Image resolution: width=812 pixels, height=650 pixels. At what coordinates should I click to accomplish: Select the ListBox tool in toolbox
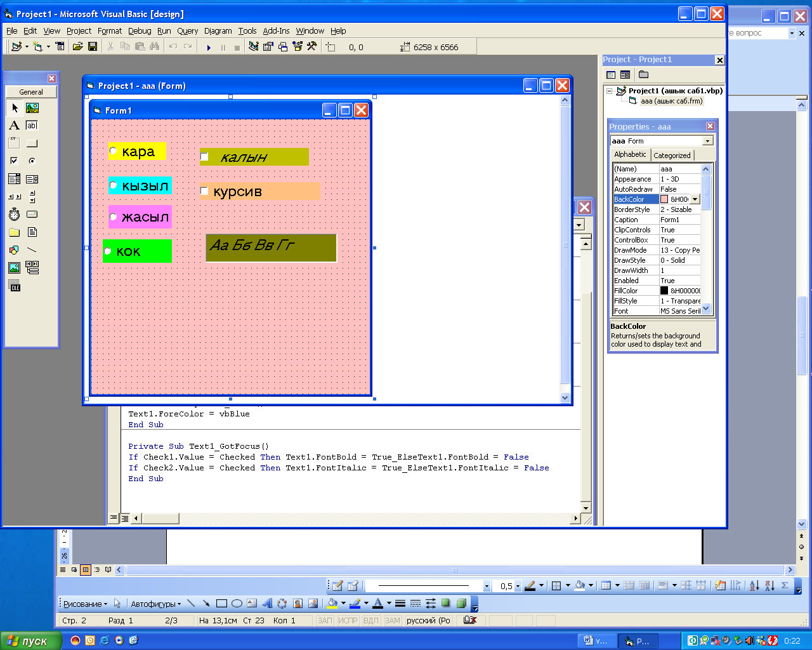tap(32, 179)
